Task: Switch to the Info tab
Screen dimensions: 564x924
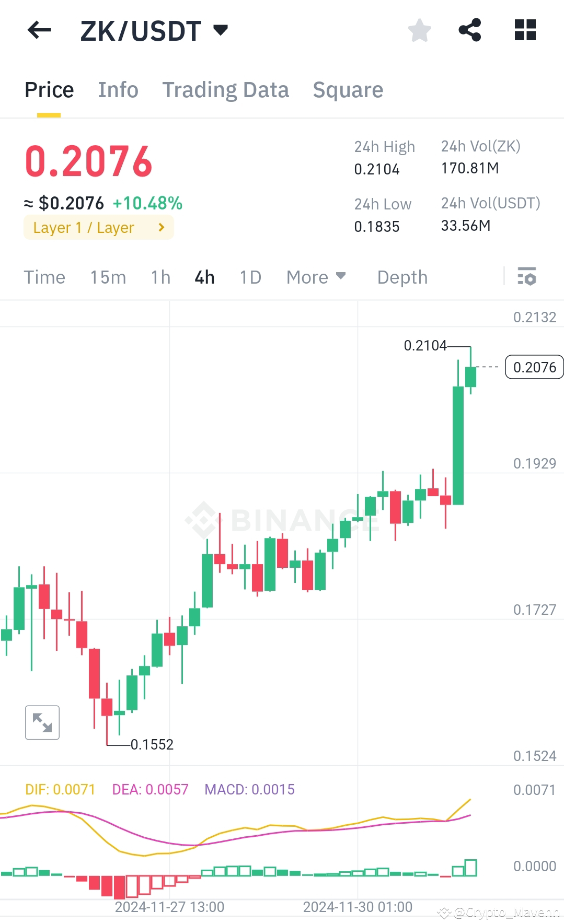Action: tap(118, 89)
